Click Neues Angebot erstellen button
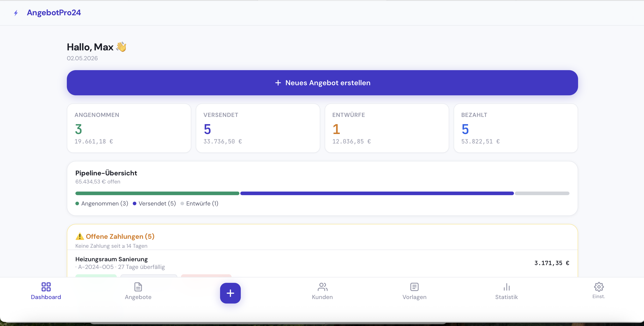 322,83
